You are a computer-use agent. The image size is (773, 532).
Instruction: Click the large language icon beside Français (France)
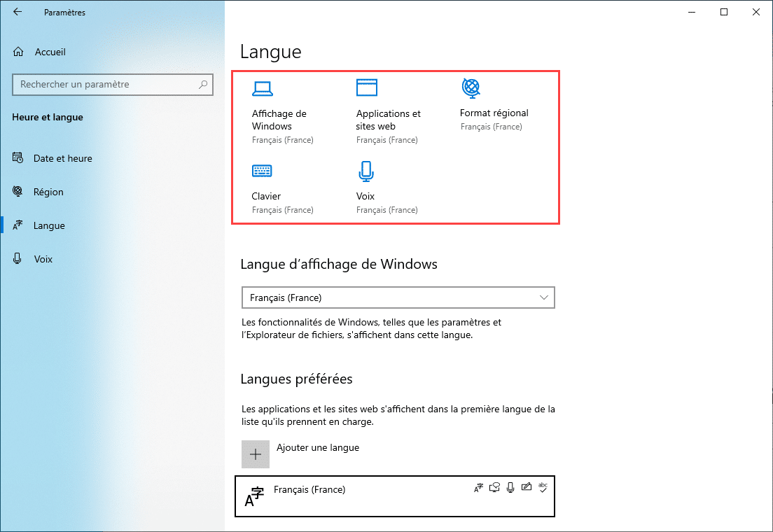tap(254, 496)
